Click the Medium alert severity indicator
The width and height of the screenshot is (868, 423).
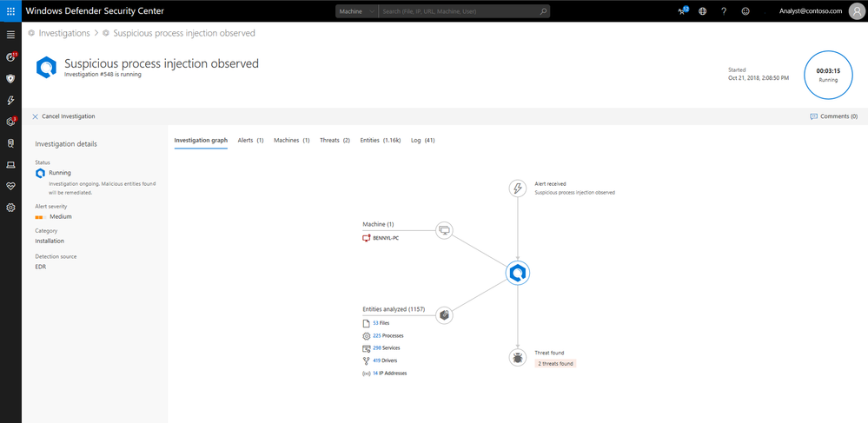pyautogui.click(x=53, y=216)
